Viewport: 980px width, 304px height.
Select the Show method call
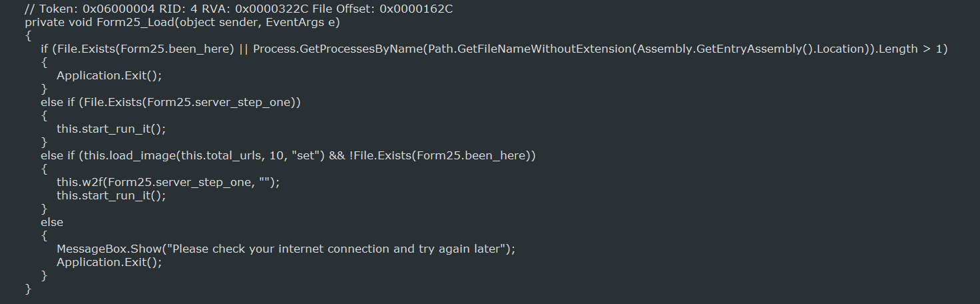[146, 249]
